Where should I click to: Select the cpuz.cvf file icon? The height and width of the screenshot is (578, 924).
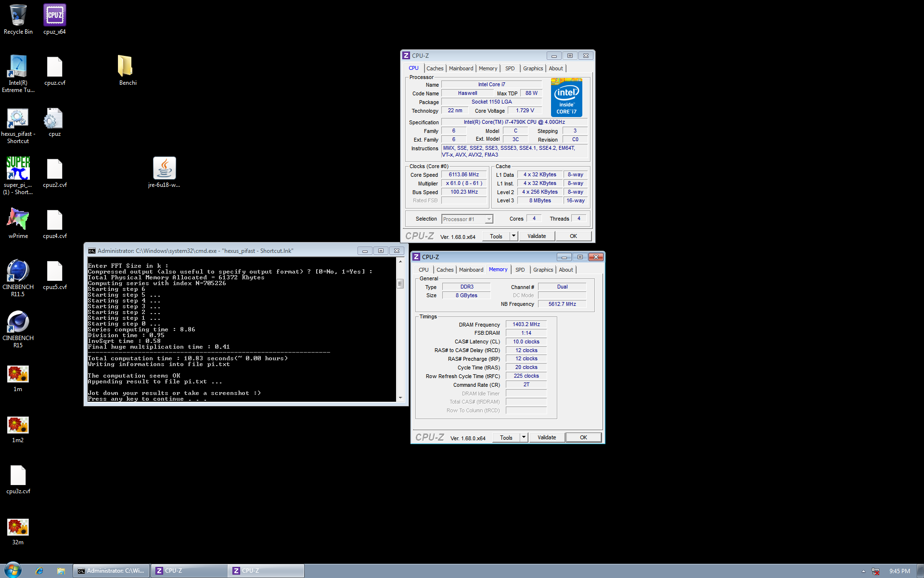[x=54, y=71]
